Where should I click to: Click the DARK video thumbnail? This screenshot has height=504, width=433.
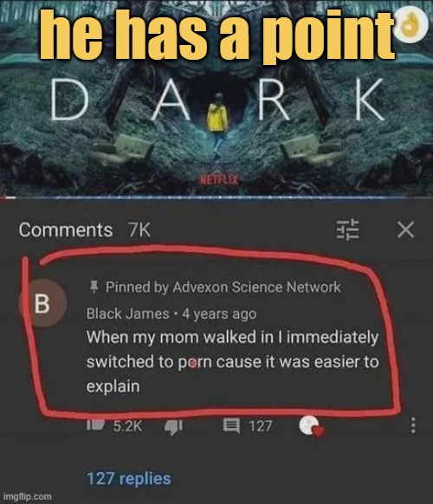216,97
